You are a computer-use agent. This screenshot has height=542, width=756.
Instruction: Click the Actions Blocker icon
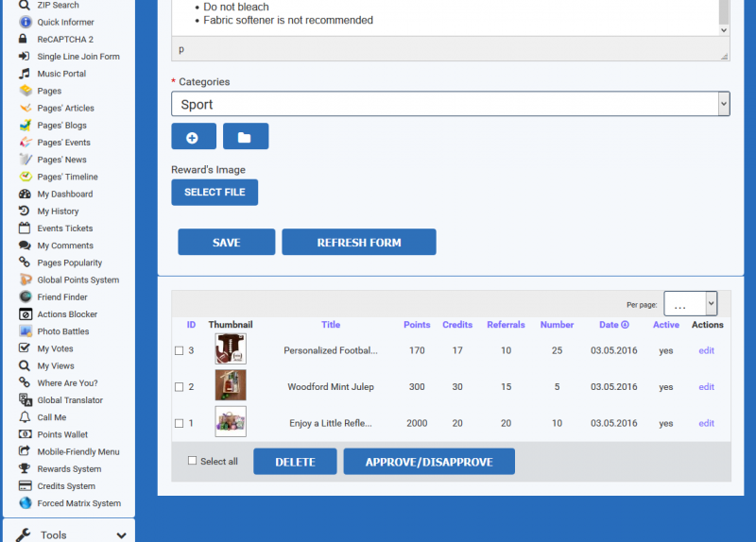[x=26, y=314]
